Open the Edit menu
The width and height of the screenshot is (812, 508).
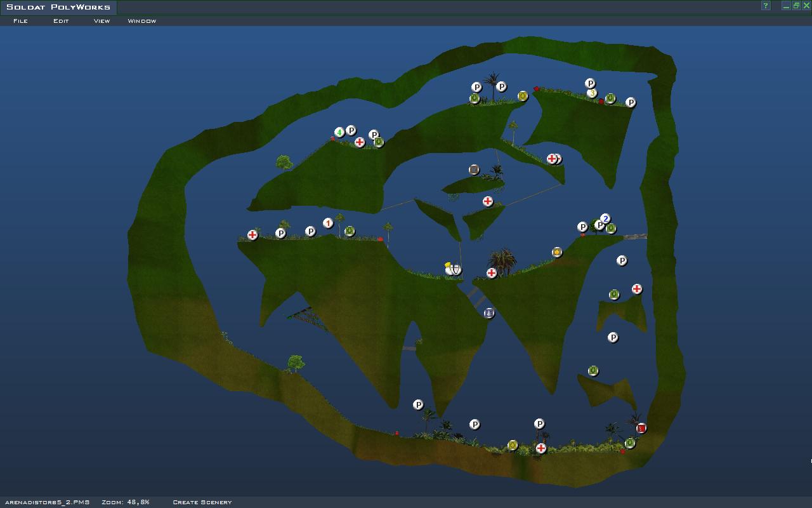[x=61, y=21]
